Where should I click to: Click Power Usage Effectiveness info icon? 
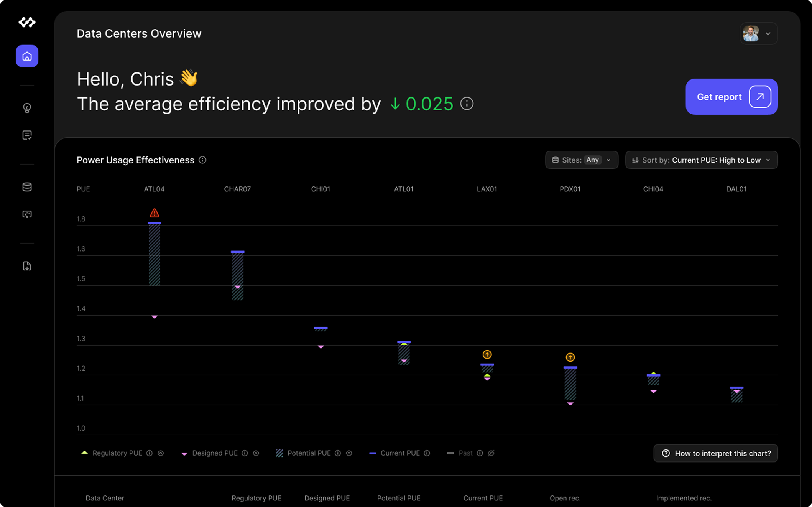point(202,160)
